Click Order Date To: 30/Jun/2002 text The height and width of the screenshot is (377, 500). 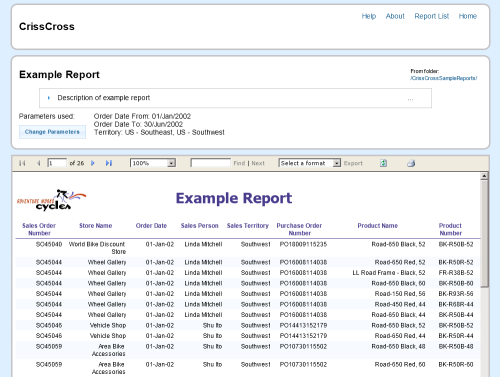(x=138, y=124)
